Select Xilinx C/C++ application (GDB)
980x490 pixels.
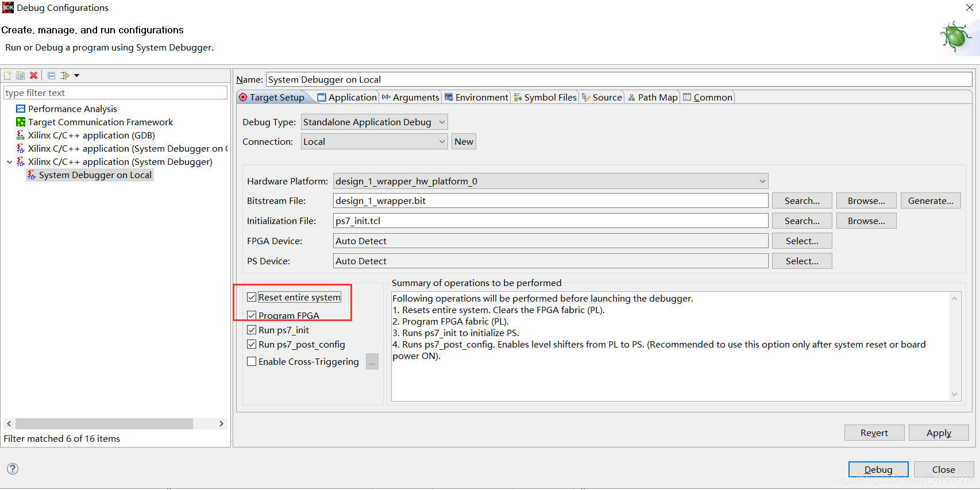tap(91, 135)
